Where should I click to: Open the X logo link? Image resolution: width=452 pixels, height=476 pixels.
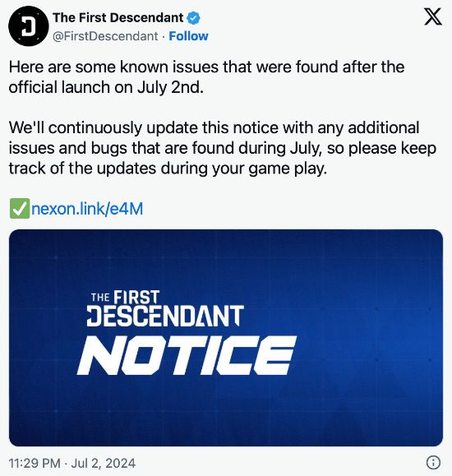pyautogui.click(x=433, y=17)
